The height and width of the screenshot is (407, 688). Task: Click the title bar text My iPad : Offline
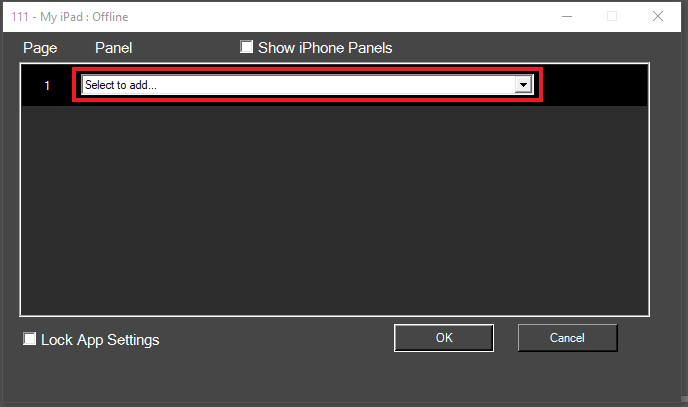(x=84, y=17)
